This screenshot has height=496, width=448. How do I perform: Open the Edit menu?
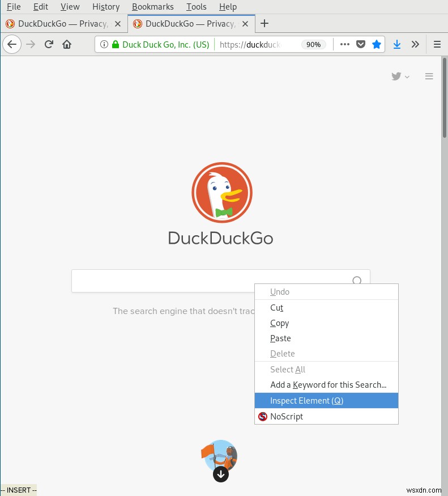pyautogui.click(x=41, y=7)
